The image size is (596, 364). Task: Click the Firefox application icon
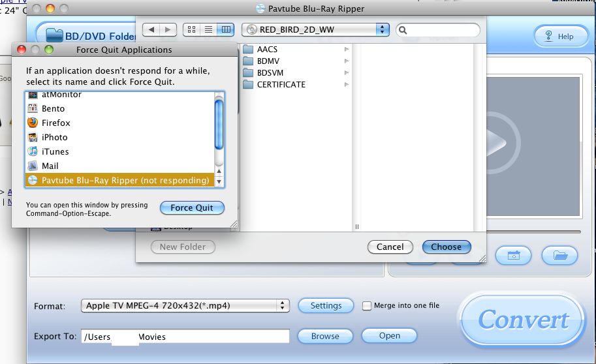click(x=33, y=123)
